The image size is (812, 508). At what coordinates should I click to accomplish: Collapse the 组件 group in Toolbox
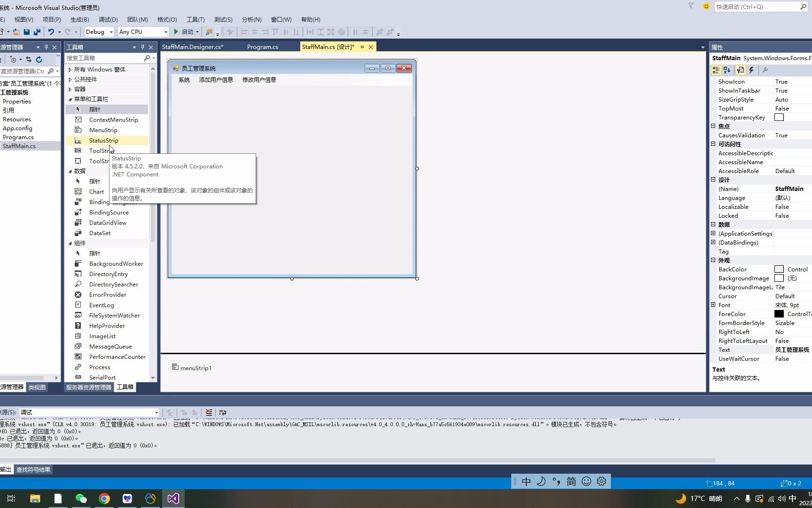pos(70,243)
